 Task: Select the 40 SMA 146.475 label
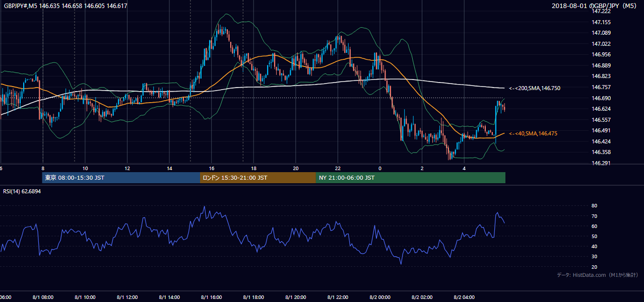pos(533,133)
